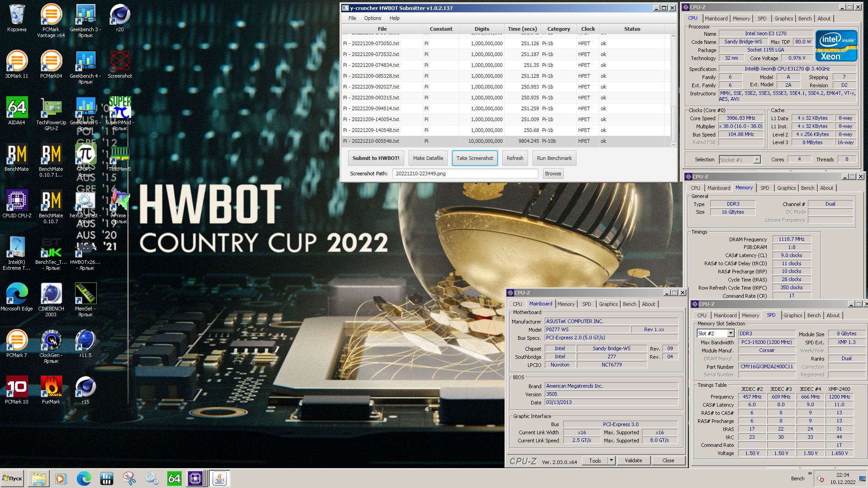Click the AIDA64 taskbar icon
The image size is (868, 488).
pyautogui.click(x=174, y=479)
